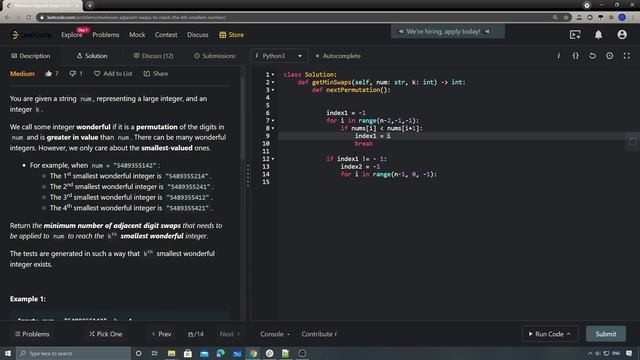Expand the Console panel
This screenshot has height=360, width=640.
coord(275,334)
